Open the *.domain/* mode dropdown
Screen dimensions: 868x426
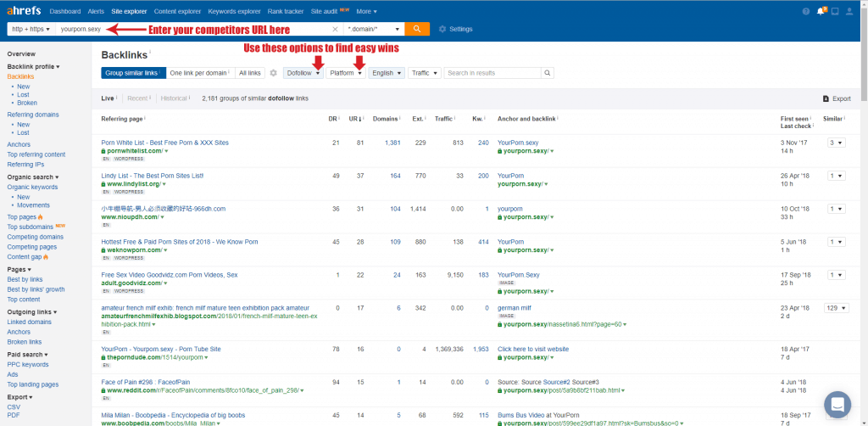[x=374, y=29]
